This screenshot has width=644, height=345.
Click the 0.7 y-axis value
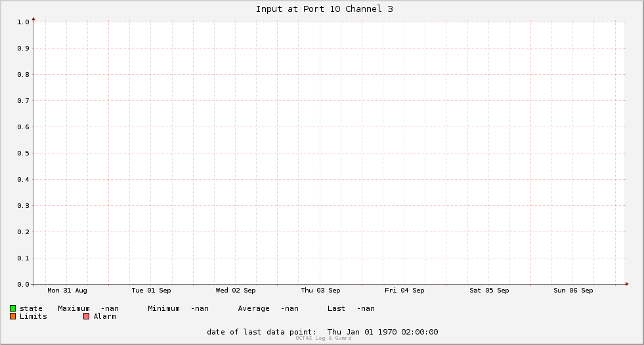pyautogui.click(x=23, y=101)
